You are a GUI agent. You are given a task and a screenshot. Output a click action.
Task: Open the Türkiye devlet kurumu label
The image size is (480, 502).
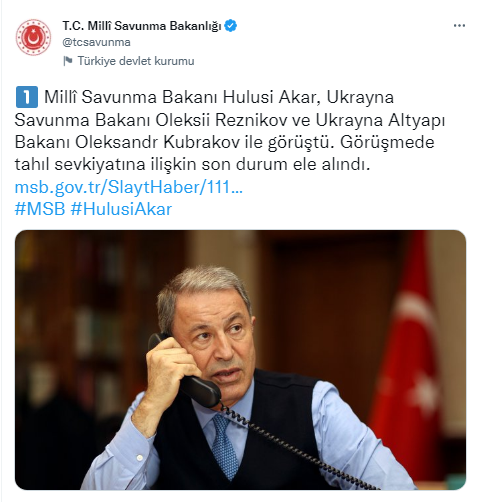point(136,61)
